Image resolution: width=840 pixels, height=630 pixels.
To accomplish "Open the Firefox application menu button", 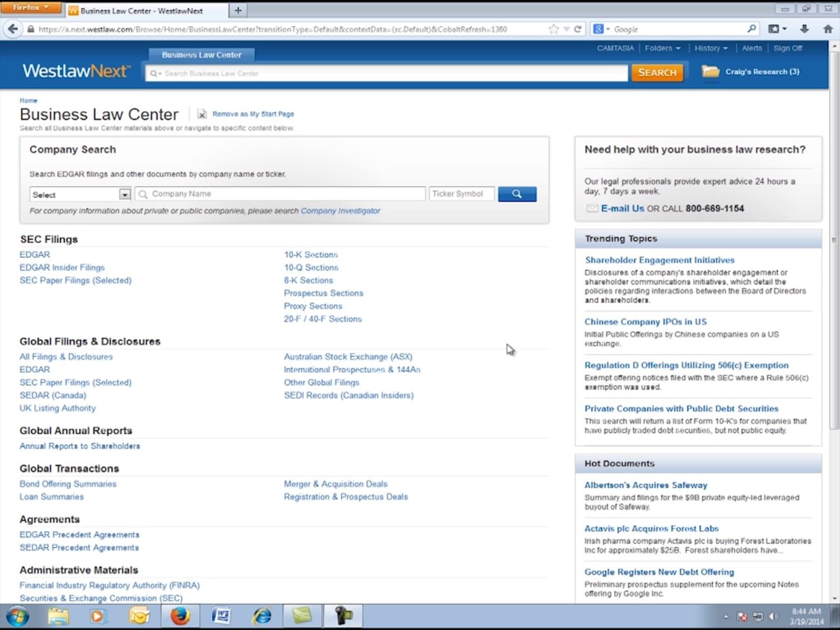I will point(30,8).
